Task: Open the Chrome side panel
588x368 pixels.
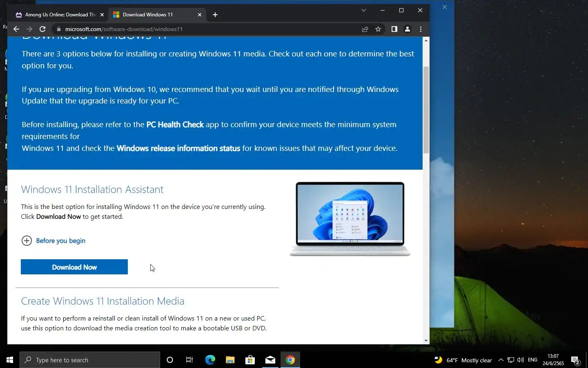Action: click(x=394, y=29)
